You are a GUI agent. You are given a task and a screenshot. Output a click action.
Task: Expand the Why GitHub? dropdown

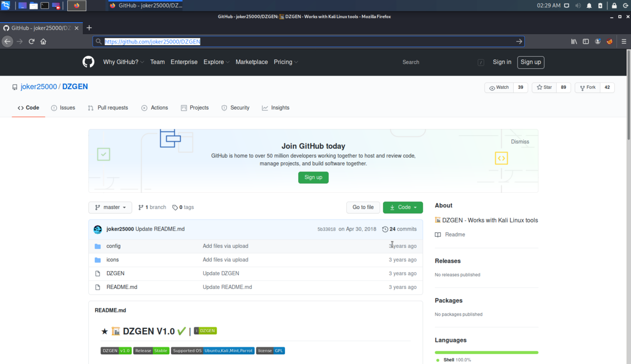tap(123, 62)
